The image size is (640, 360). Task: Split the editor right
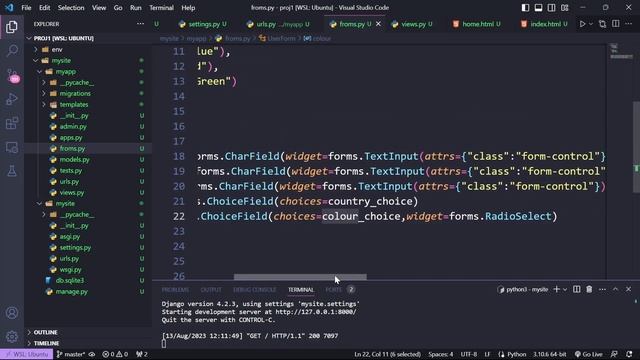616,24
